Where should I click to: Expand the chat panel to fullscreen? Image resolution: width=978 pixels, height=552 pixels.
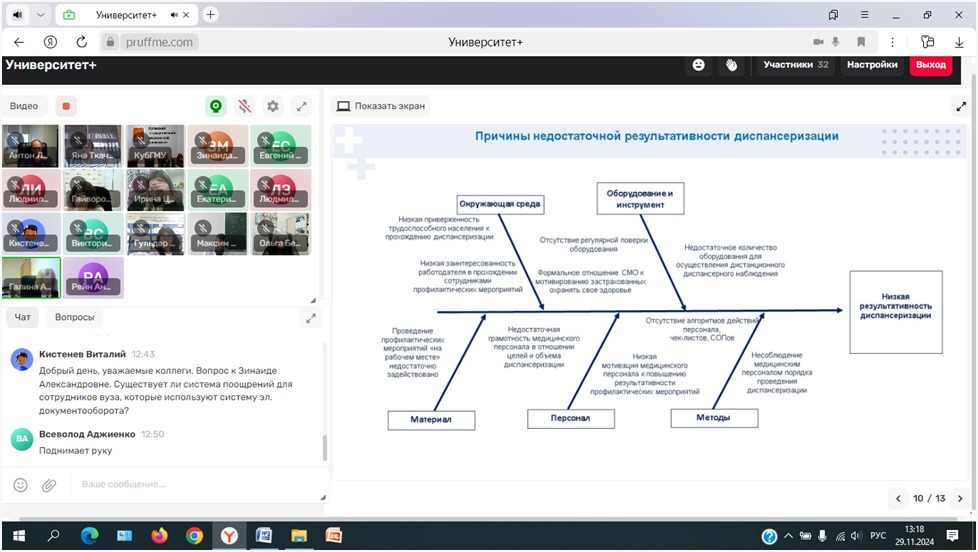311,318
